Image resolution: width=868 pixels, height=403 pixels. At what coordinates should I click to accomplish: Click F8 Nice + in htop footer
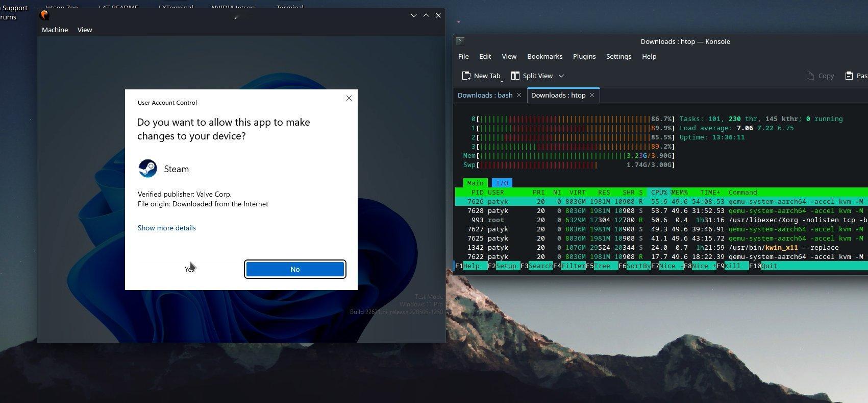point(700,266)
